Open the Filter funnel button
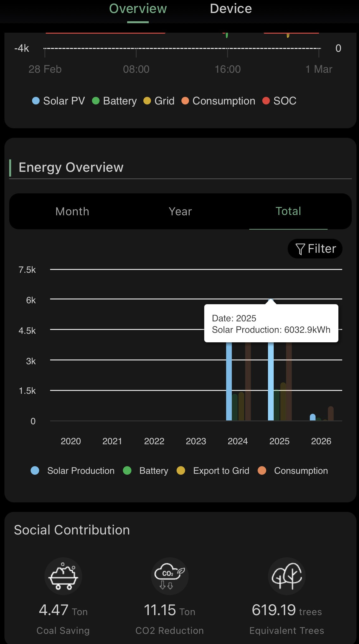 315,249
